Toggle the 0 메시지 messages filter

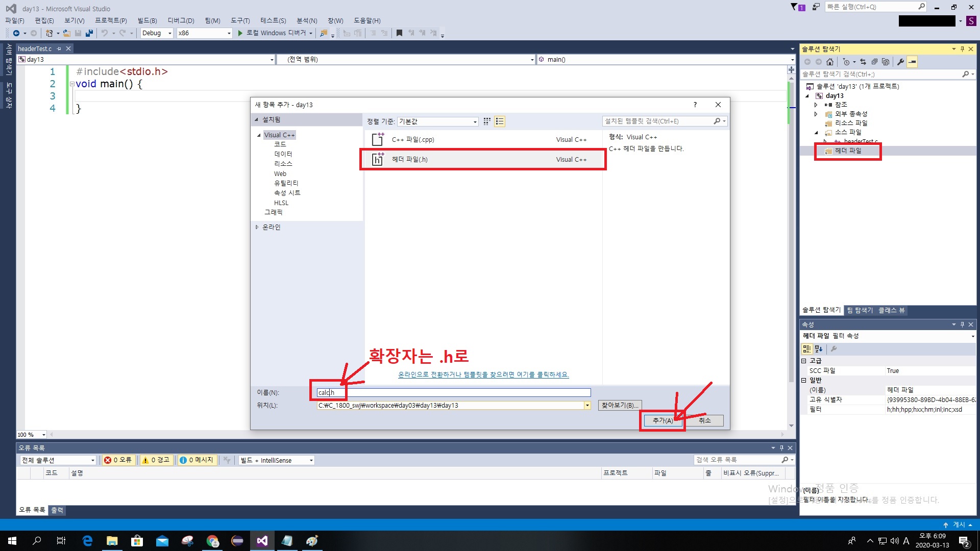[x=197, y=460]
